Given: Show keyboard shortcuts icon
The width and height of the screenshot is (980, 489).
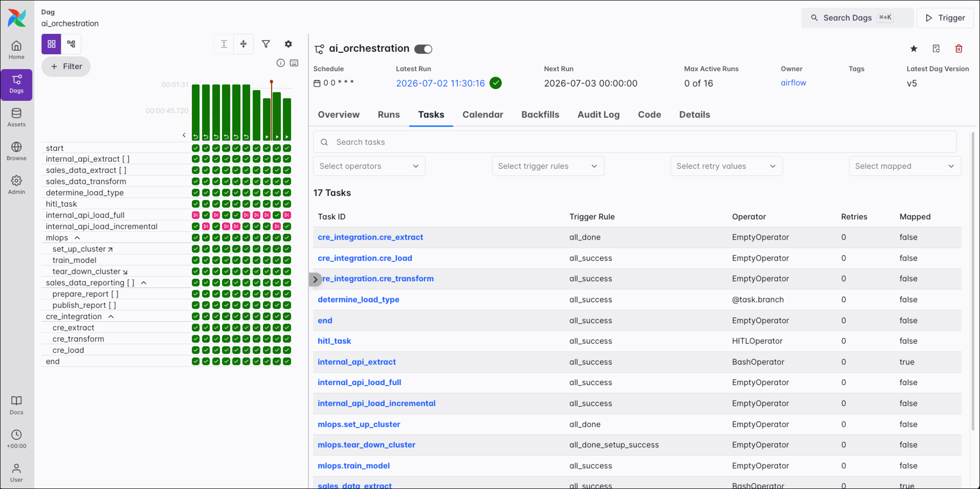Looking at the screenshot, I should click(294, 63).
